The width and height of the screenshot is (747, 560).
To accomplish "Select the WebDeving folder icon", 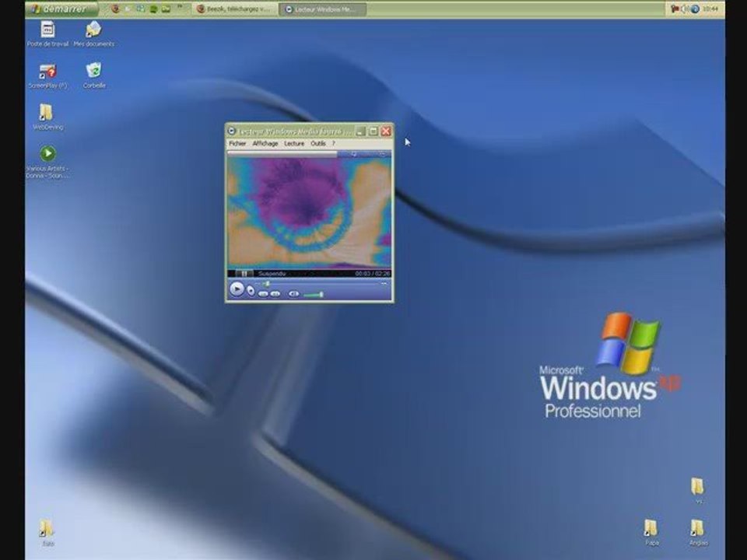I will coord(47,117).
